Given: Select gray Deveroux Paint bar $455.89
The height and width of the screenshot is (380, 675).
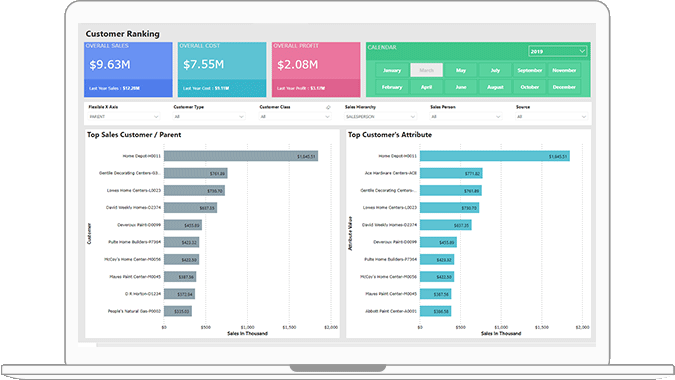Looking at the screenshot, I should tap(183, 225).
